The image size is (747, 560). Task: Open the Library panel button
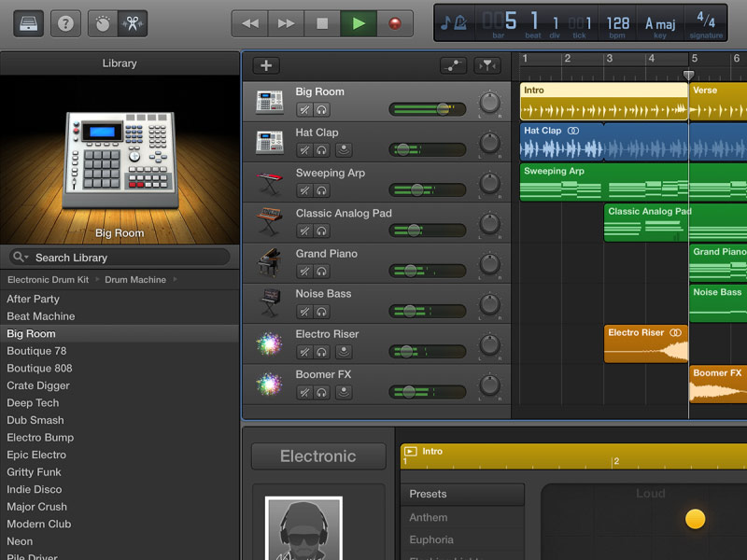(x=29, y=23)
